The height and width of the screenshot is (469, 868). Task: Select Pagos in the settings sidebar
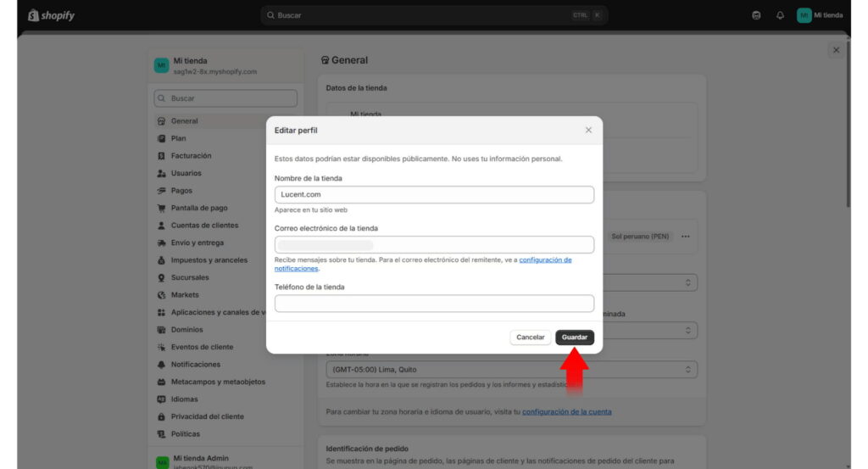pos(181,191)
